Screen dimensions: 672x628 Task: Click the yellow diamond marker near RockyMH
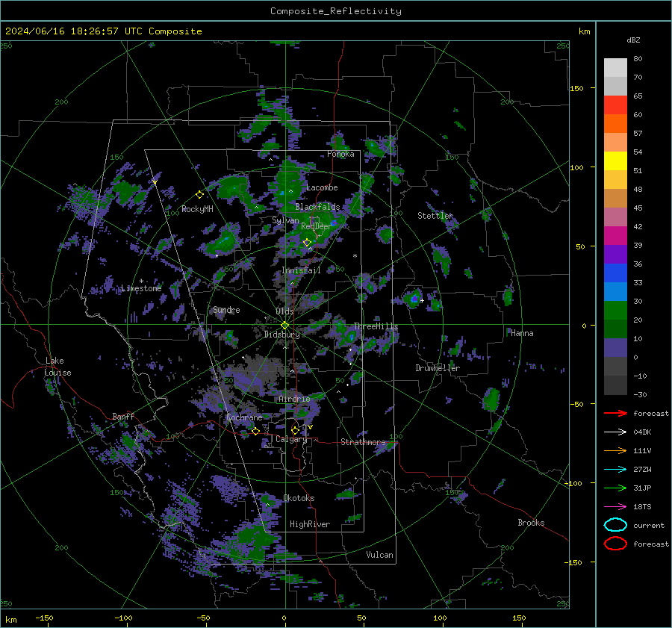(199, 195)
